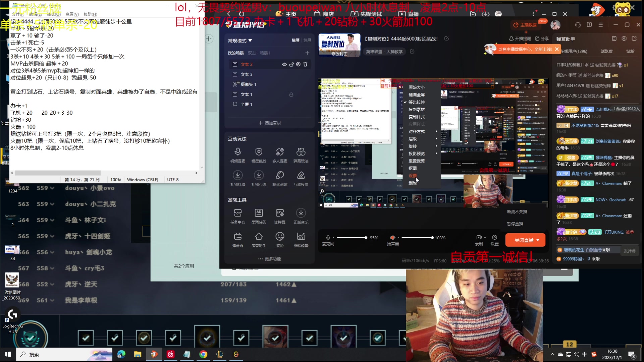The image size is (644, 362).
Task: Select 抠图 in the context menu
Action: point(413,168)
